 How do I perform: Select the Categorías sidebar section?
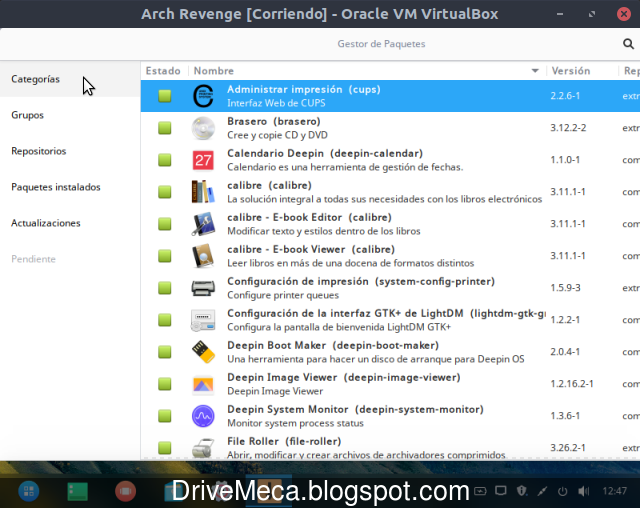pos(70,79)
